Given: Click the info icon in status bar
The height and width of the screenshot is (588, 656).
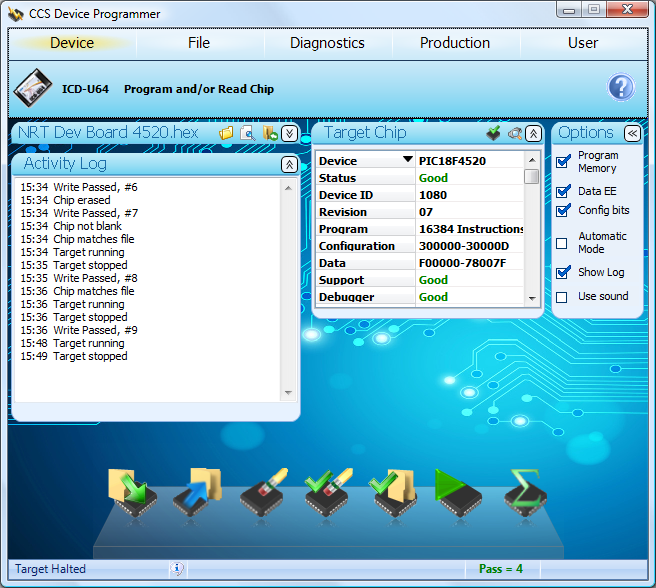Looking at the screenshot, I should click(x=177, y=569).
